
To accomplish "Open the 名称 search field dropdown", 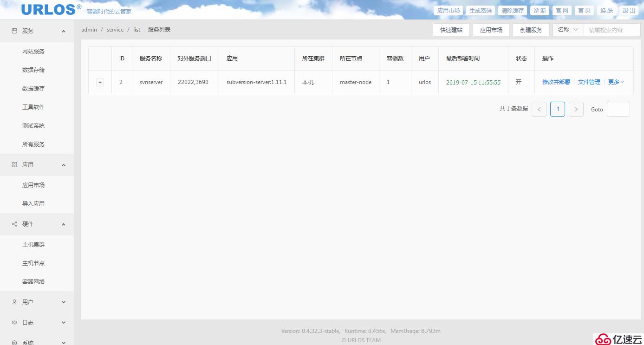I will [568, 30].
